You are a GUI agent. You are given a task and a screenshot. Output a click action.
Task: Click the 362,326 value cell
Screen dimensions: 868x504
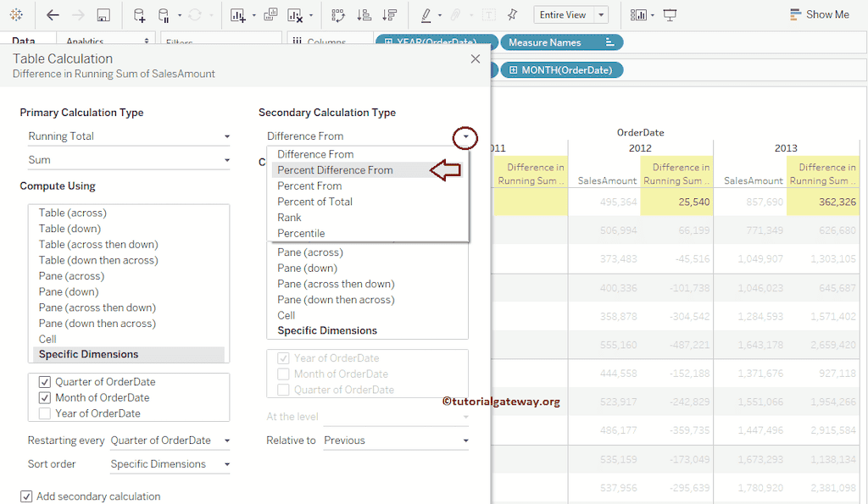click(821, 202)
